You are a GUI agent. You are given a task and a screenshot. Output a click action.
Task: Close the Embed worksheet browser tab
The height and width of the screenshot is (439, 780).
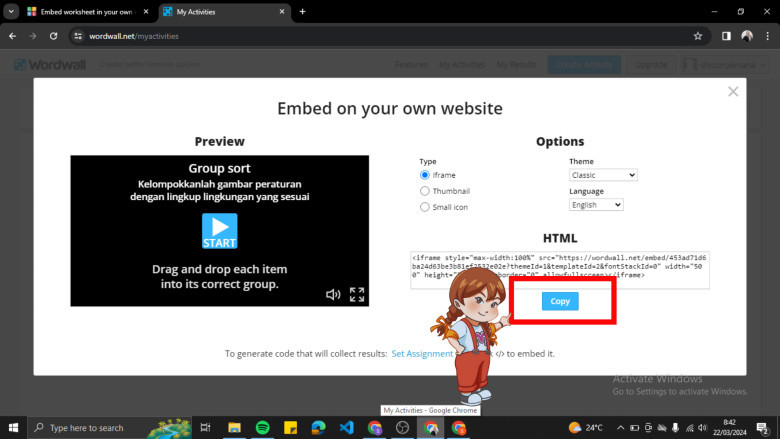pyautogui.click(x=146, y=11)
